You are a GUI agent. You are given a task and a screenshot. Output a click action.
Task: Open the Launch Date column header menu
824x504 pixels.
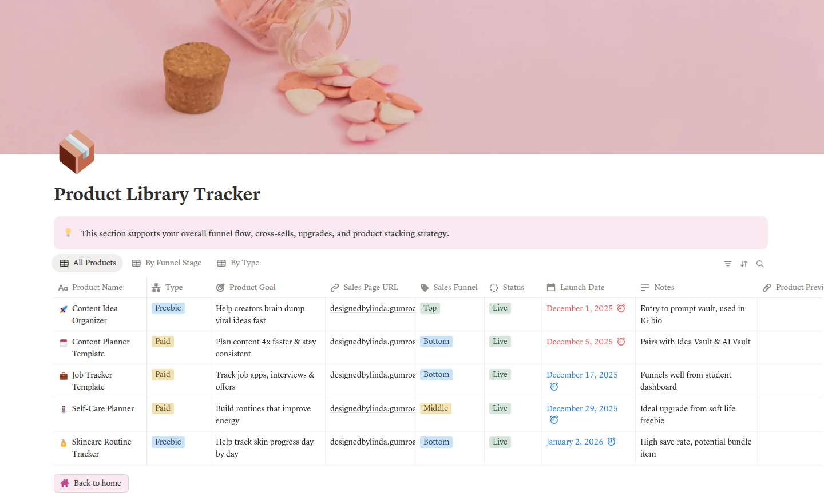588,288
